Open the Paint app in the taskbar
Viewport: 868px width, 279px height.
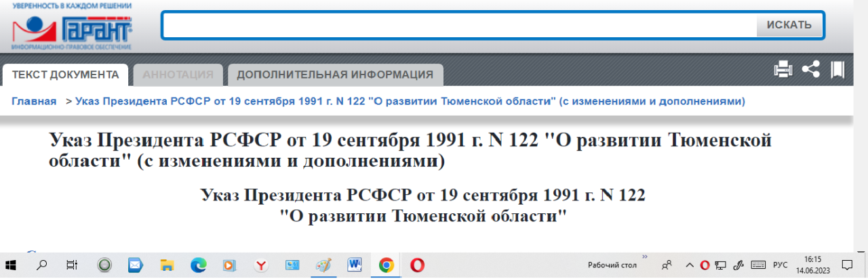323,265
